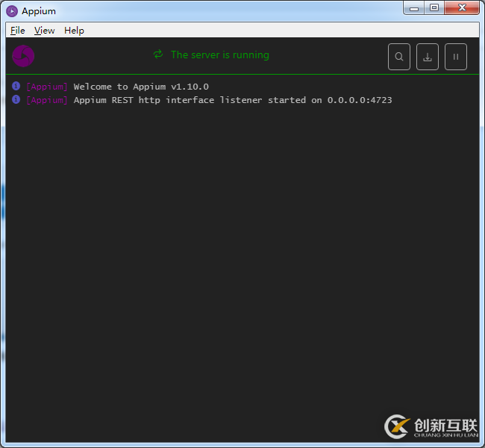Stop the server with pause button

click(x=456, y=57)
